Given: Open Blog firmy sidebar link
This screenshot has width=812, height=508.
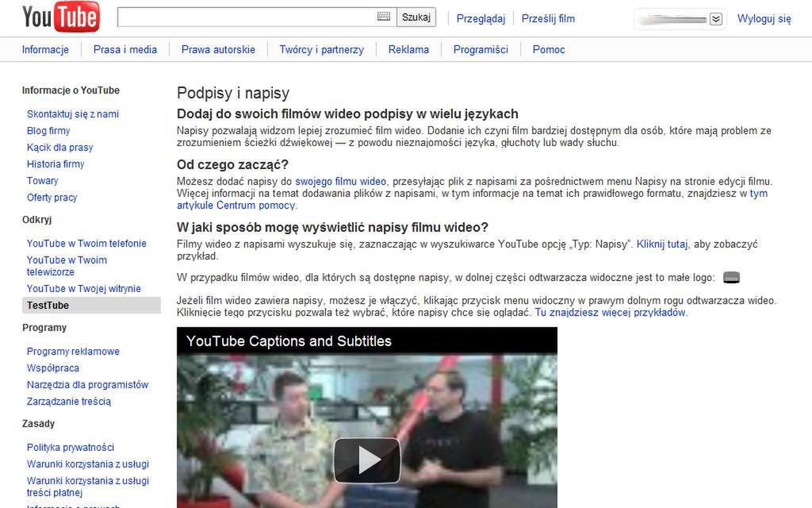Looking at the screenshot, I should pos(48,131).
